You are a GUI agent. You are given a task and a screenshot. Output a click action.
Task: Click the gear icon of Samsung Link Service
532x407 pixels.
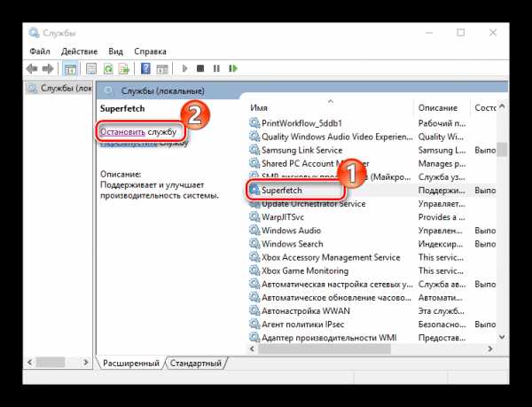tap(254, 150)
